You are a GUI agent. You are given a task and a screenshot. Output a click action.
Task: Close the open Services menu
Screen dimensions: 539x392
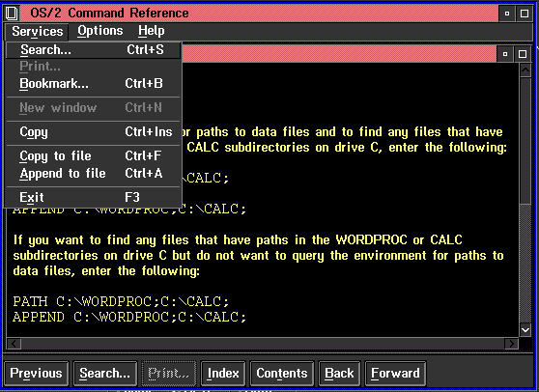(x=37, y=31)
